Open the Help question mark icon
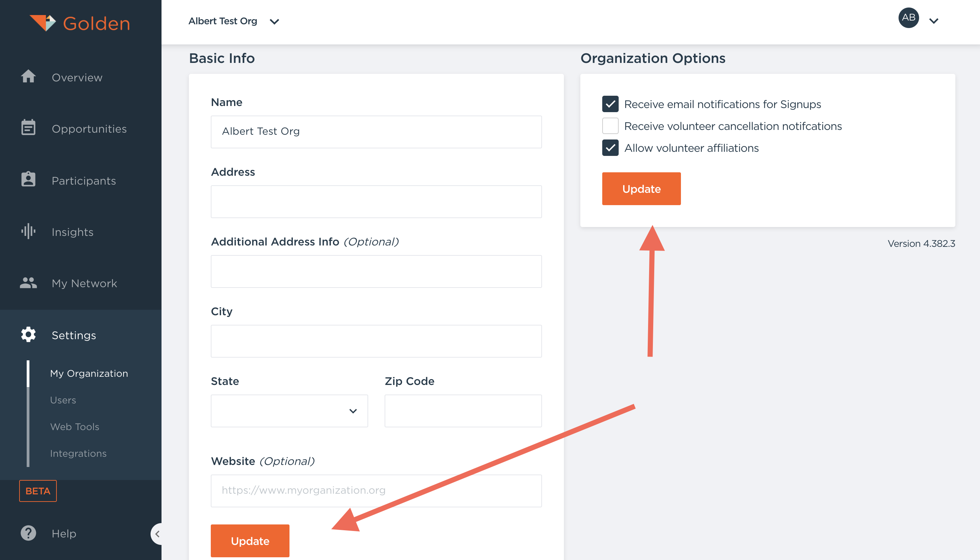This screenshot has height=560, width=980. (x=28, y=533)
